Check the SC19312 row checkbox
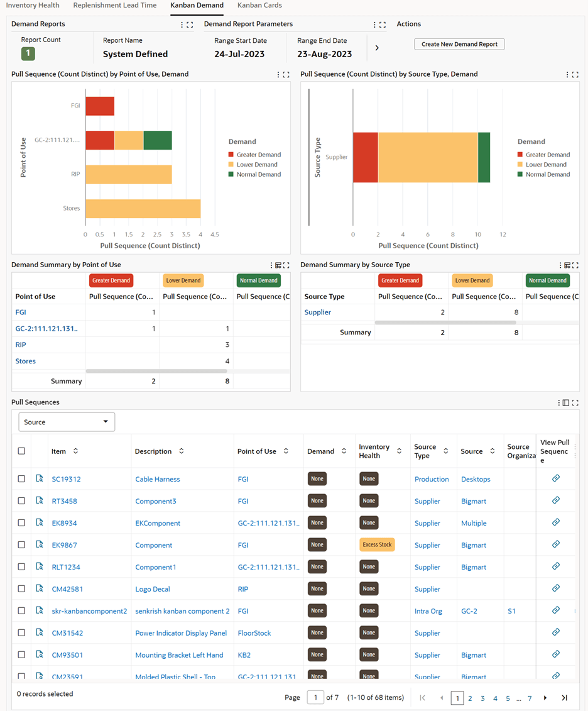This screenshot has height=711, width=588. coord(21,479)
